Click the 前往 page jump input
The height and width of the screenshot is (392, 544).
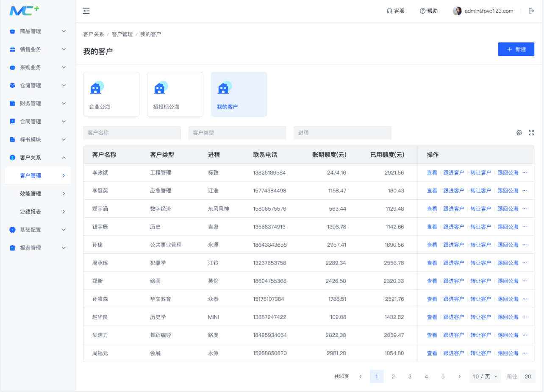[x=528, y=376]
